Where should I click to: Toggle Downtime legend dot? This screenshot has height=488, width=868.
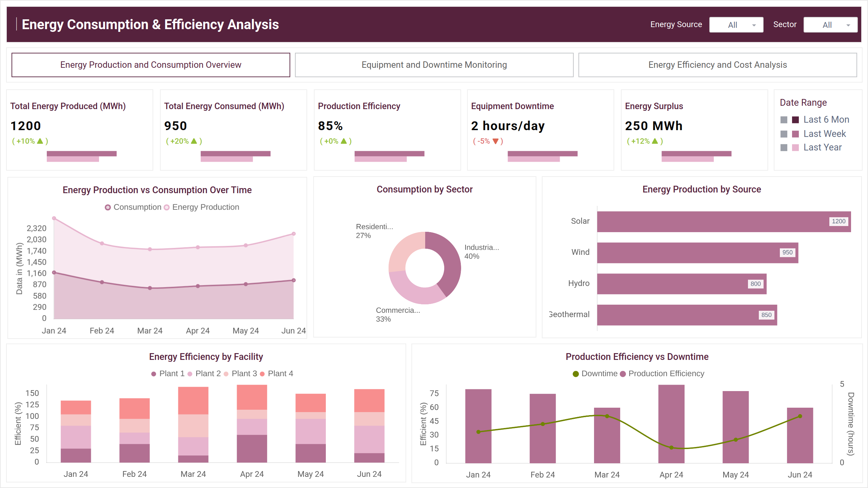[576, 374]
